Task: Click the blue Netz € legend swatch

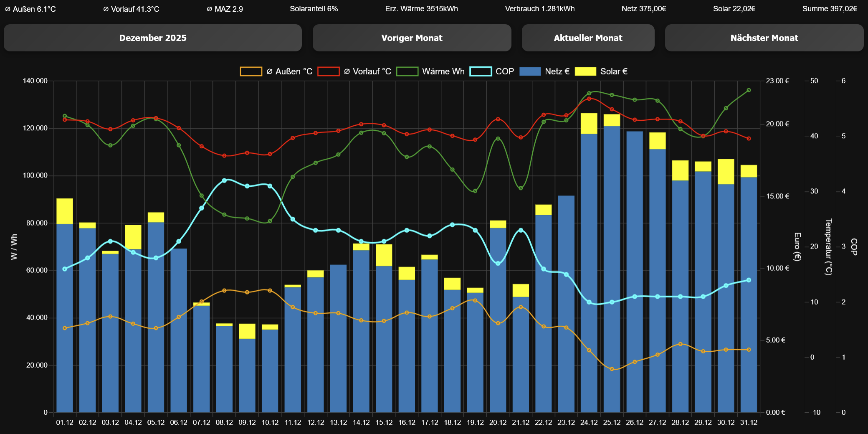Action: (x=530, y=71)
